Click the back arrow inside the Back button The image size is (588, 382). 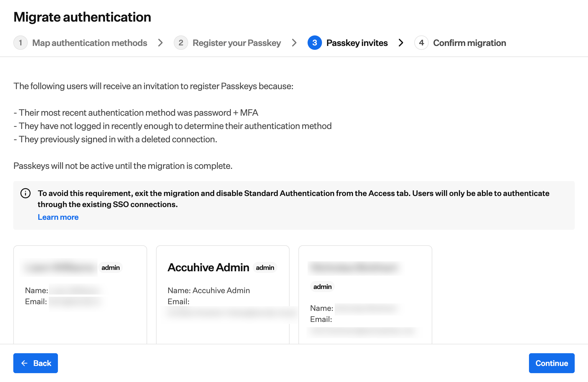[x=25, y=363]
